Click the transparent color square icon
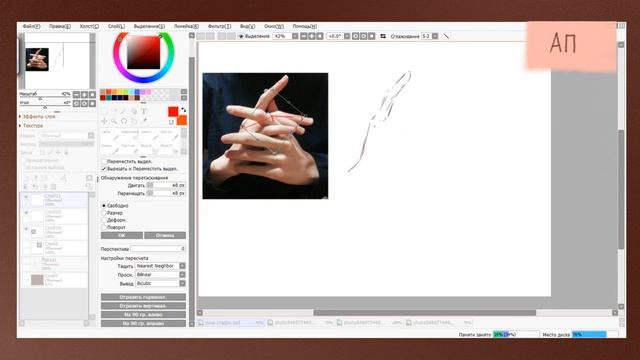 tap(171, 122)
